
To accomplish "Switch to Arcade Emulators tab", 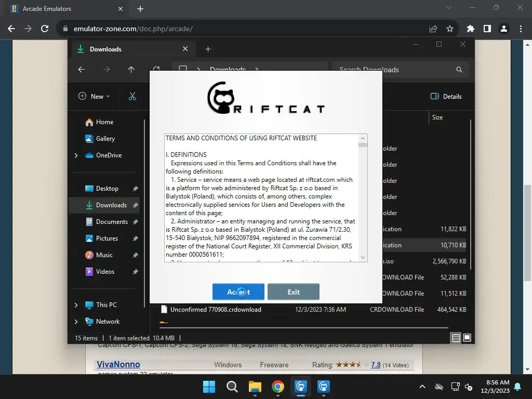I will click(66, 9).
